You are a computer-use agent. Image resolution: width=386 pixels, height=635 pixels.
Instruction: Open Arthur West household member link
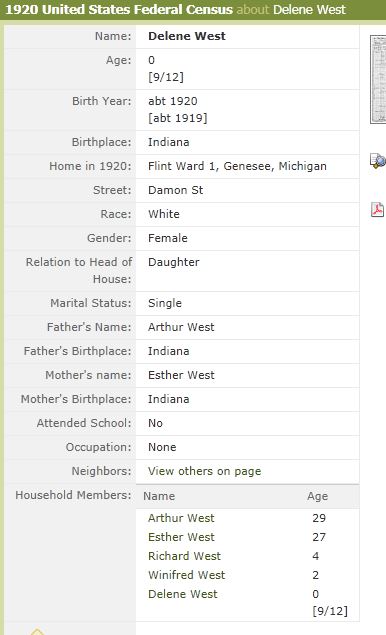(181, 518)
